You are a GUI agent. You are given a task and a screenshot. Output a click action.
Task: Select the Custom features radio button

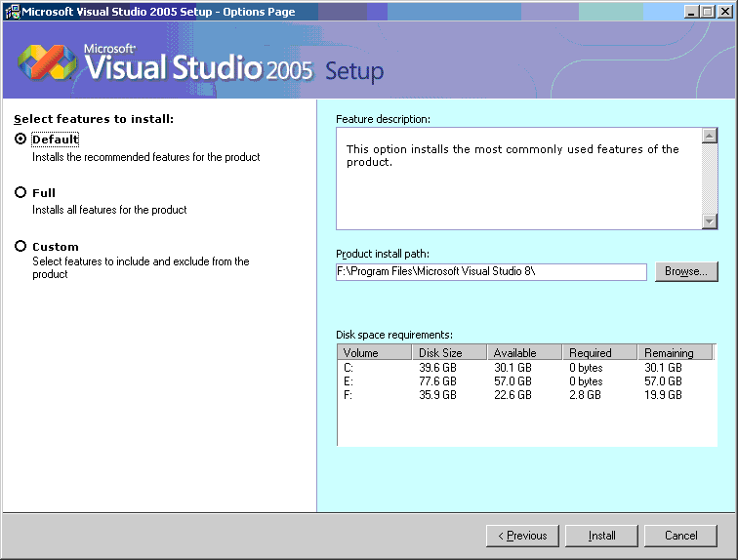[x=20, y=246]
